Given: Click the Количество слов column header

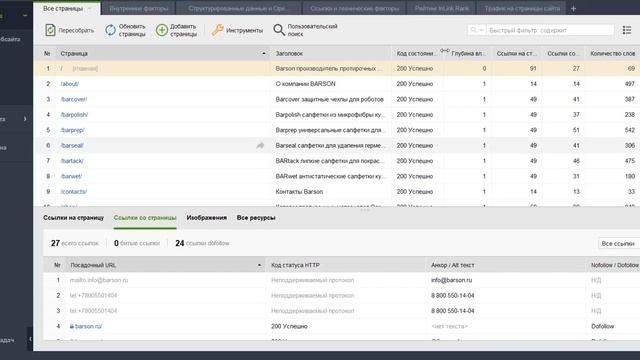Looking at the screenshot, I should tap(613, 53).
